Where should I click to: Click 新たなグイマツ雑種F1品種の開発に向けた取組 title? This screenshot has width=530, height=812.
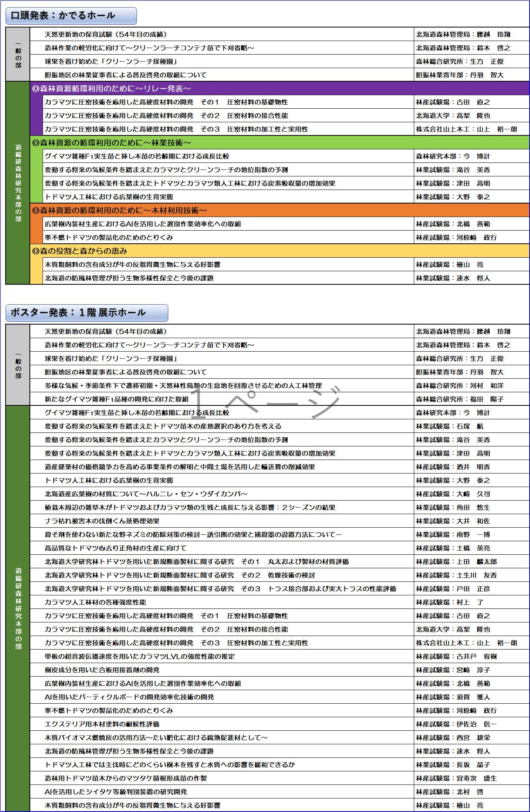[x=116, y=399]
